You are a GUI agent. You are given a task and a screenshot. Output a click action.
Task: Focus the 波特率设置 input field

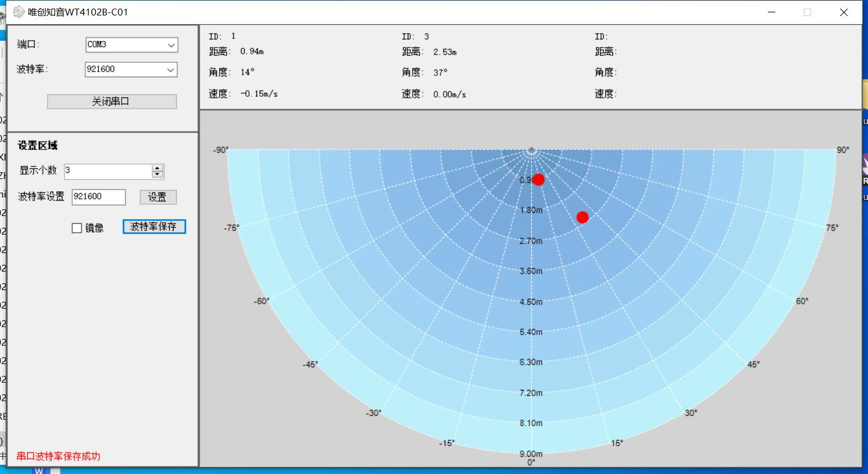(x=98, y=197)
